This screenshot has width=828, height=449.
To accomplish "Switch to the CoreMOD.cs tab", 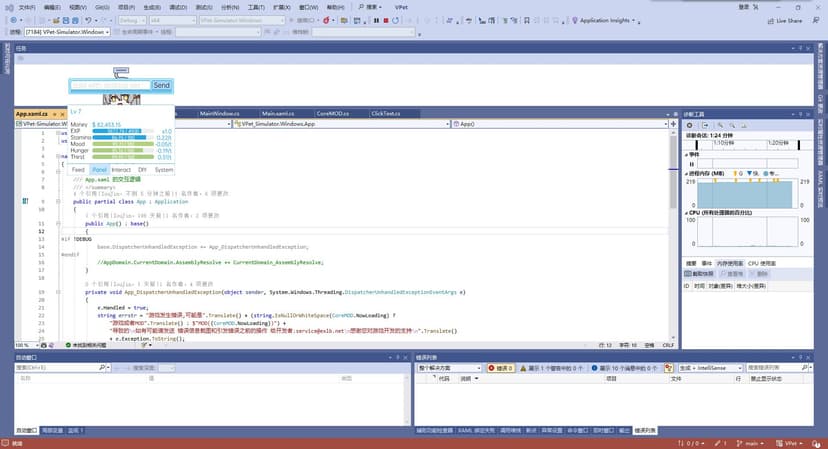I will pyautogui.click(x=333, y=114).
